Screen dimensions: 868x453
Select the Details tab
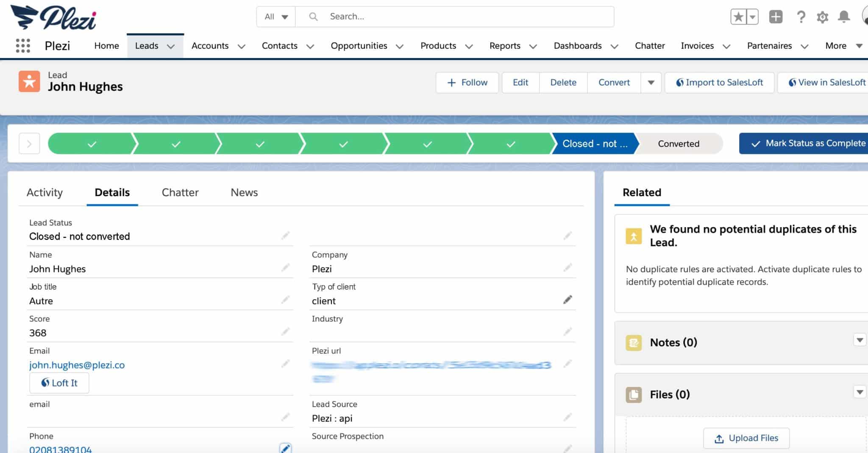coord(112,192)
